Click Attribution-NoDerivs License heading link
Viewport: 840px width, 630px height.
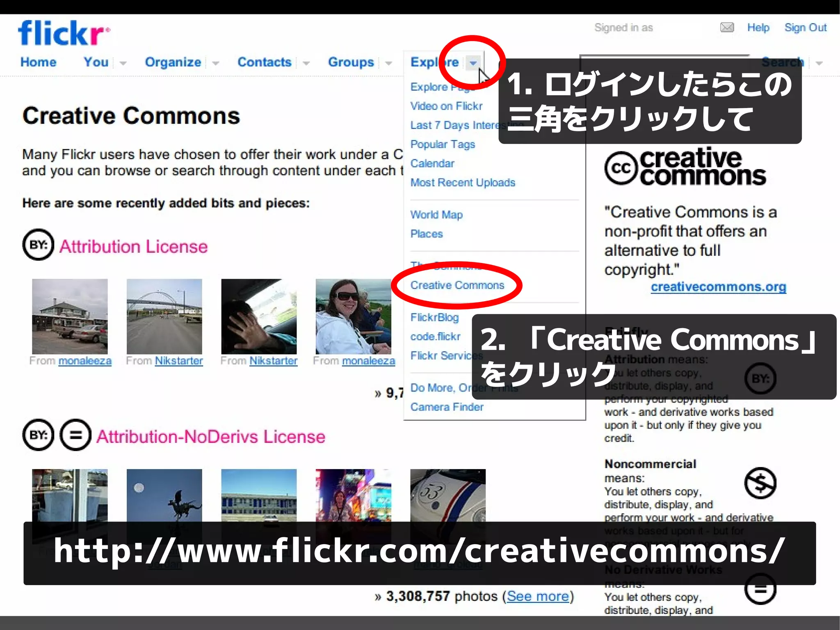(x=211, y=437)
